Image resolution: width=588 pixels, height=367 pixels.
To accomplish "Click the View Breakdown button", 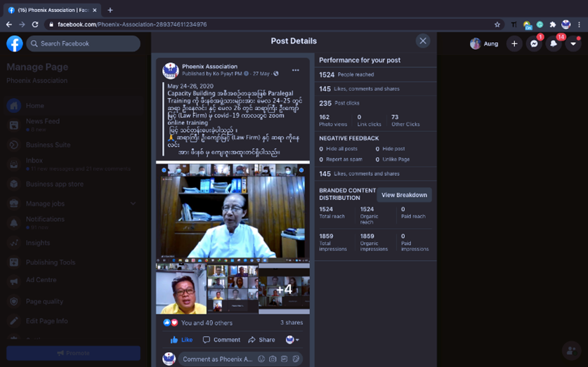I will tap(404, 195).
